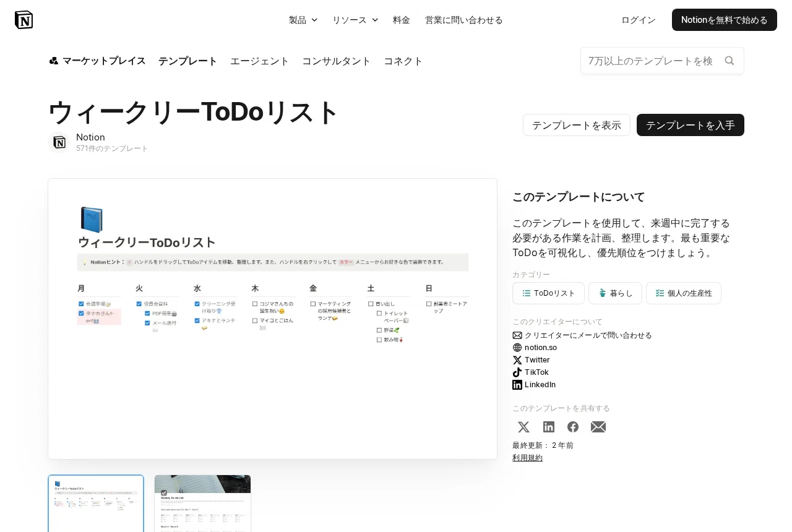
Task: Switch to the エージェント tab
Action: [x=260, y=61]
